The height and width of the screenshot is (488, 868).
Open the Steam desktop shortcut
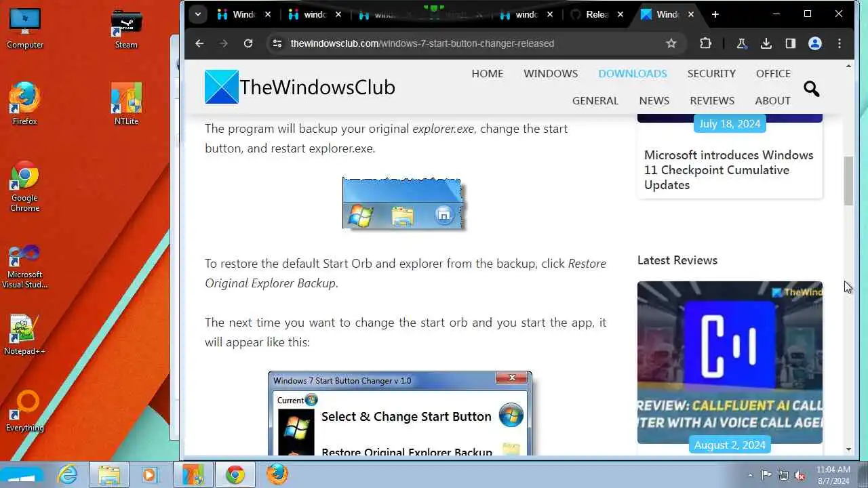coord(126,29)
